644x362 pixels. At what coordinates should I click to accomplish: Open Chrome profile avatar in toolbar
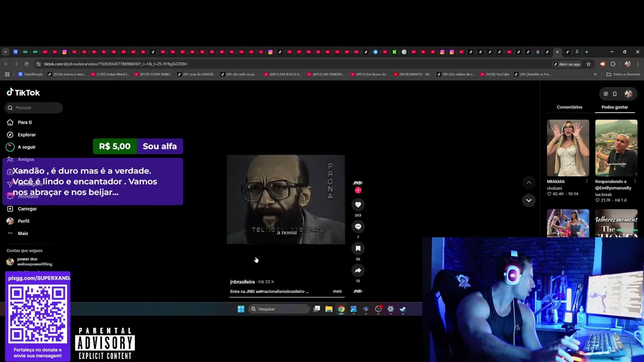pyautogui.click(x=627, y=64)
